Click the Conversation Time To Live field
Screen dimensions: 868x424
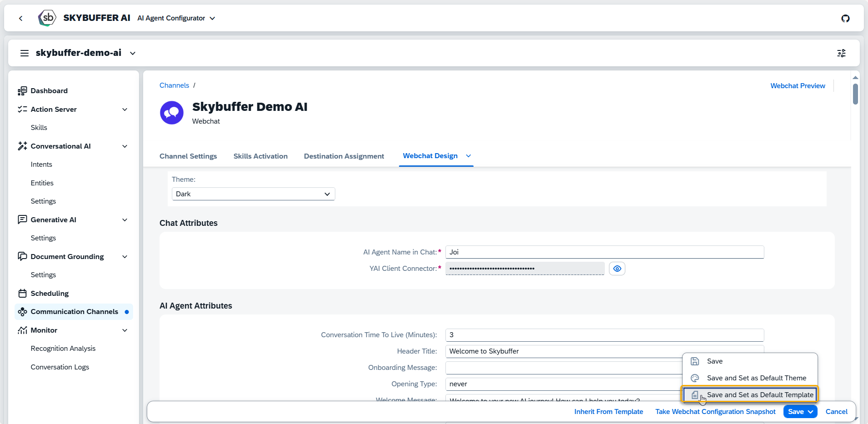click(x=604, y=335)
